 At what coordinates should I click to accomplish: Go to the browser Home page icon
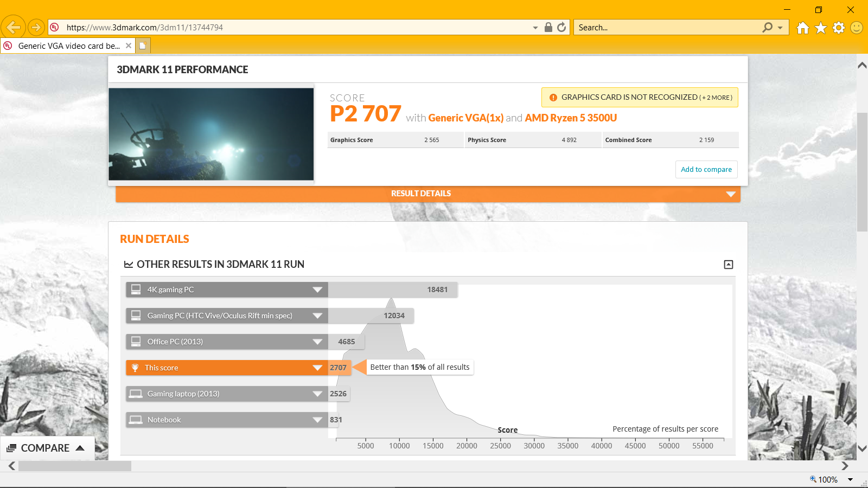[803, 28]
